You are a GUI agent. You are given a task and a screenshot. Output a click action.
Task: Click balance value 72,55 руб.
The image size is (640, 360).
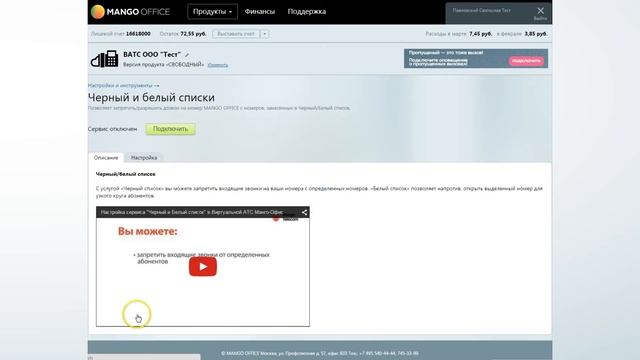coord(193,34)
